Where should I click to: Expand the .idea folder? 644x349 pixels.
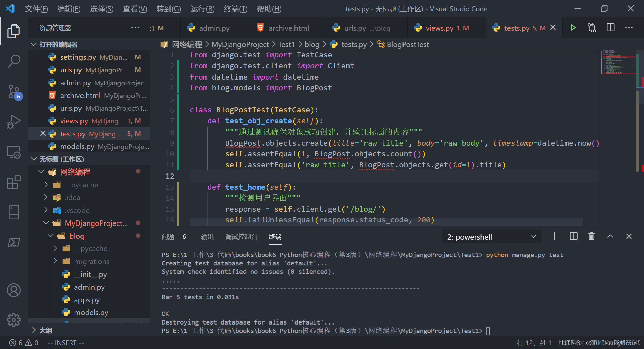[46, 197]
